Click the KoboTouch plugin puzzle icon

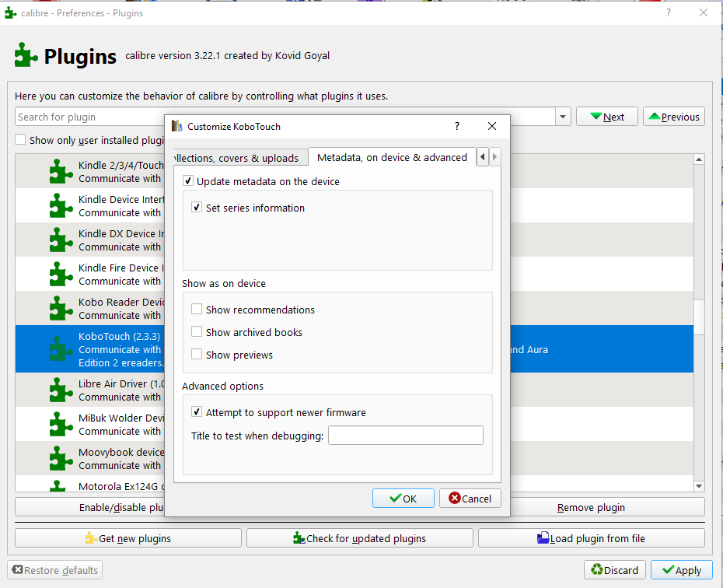(61, 349)
